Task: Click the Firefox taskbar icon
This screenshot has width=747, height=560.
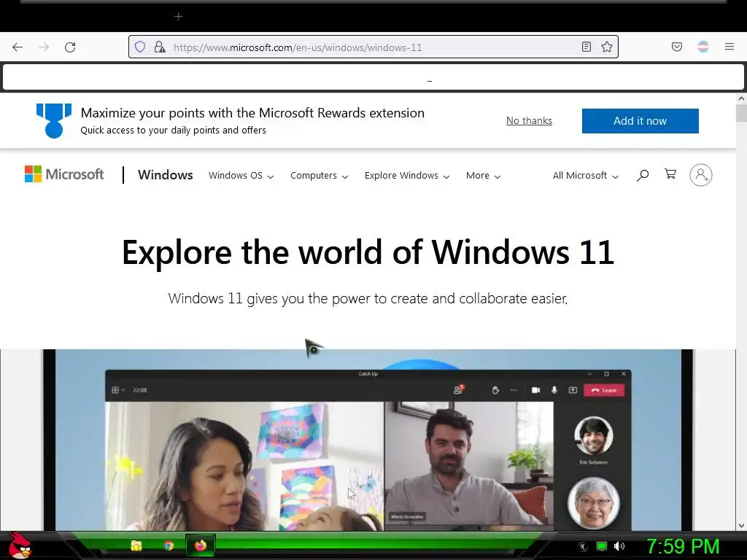Action: (201, 545)
